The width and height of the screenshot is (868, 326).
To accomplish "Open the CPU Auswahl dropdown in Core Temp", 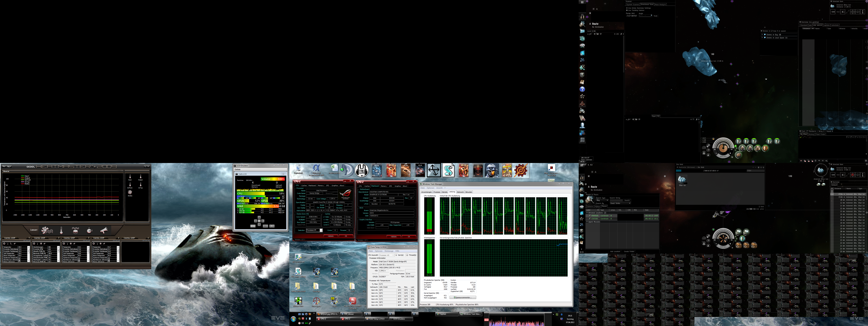I will 387,255.
